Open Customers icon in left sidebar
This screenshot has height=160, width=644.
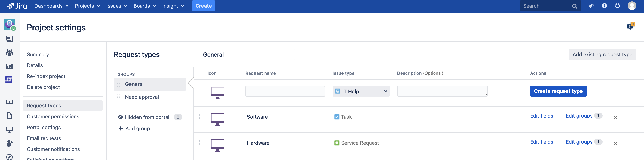9,52
